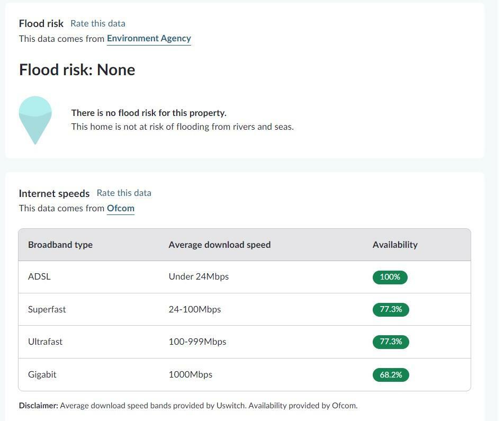Open the Ofcom data source link
Screen dimensions: 504x421
click(120, 208)
